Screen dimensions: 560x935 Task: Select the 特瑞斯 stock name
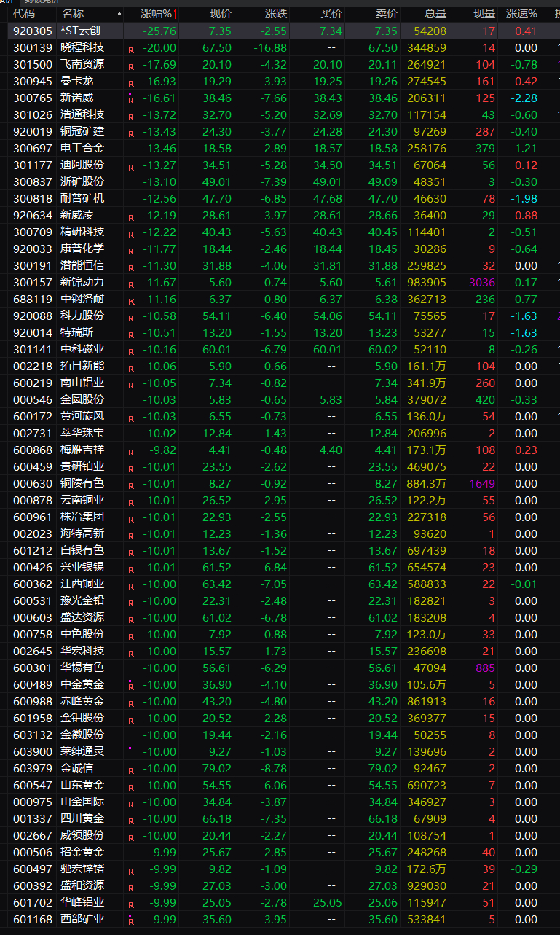coord(77,332)
